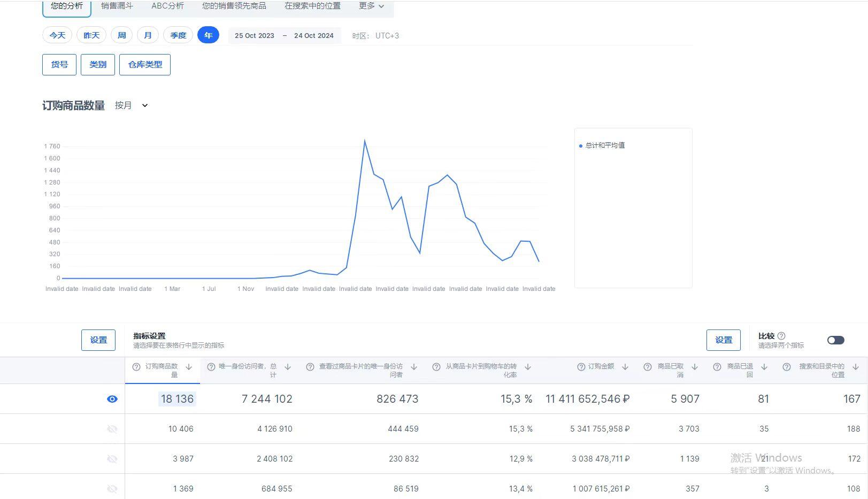Select the 月 period
Image resolution: width=868 pixels, height=499 pixels.
(148, 35)
